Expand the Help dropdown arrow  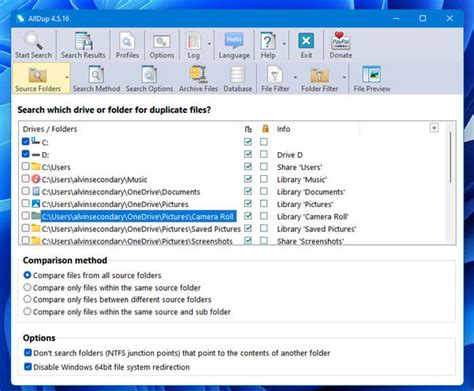tap(284, 44)
